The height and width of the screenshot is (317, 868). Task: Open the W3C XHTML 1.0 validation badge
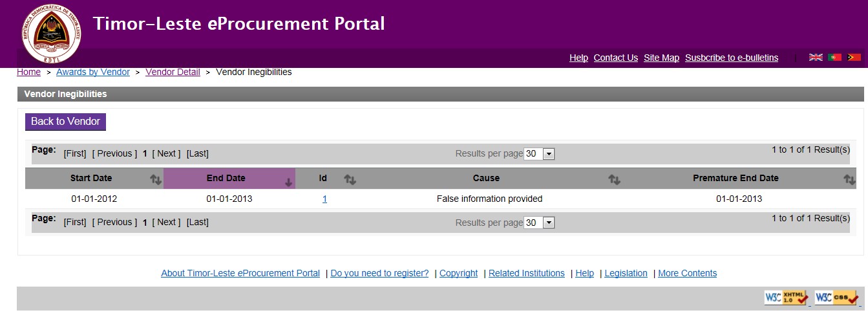coord(786,298)
